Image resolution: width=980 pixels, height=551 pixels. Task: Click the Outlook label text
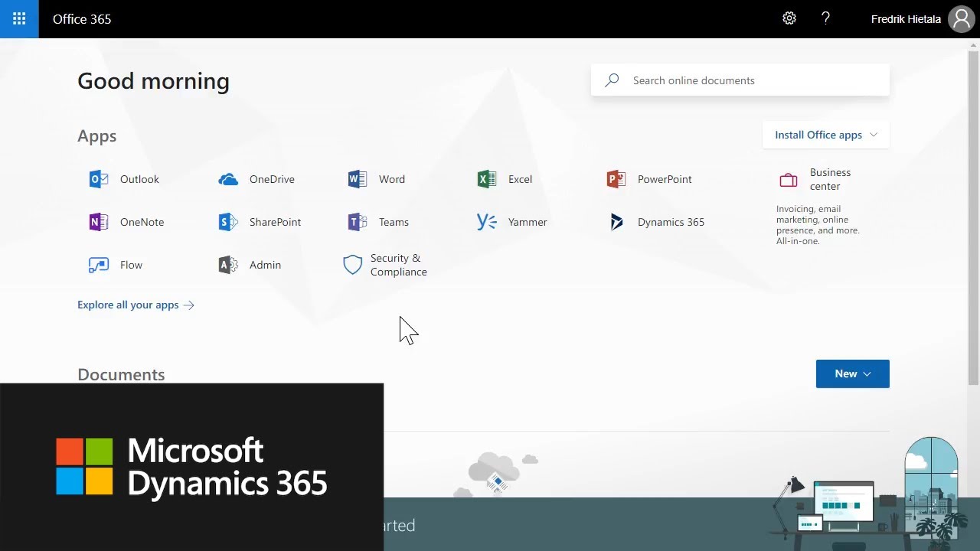[139, 179]
